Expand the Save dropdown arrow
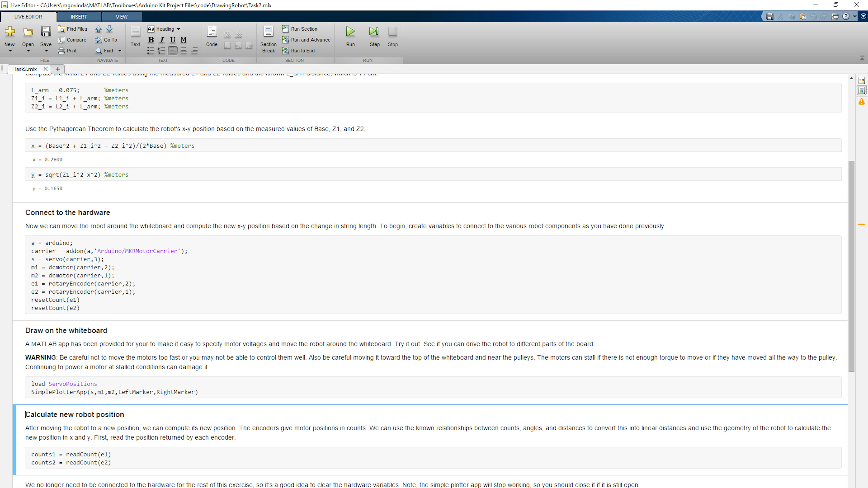Screen dimensions: 868x488 coord(46,51)
